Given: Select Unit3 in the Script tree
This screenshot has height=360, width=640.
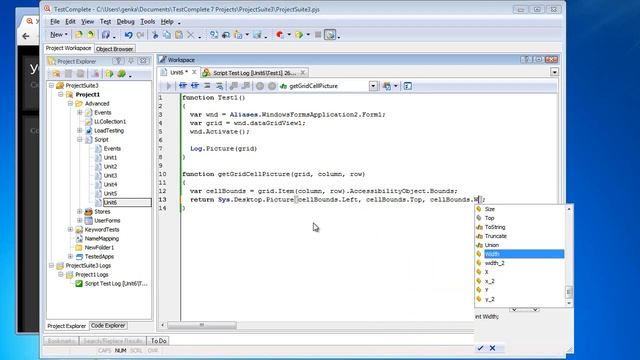Looking at the screenshot, I should pos(110,175).
